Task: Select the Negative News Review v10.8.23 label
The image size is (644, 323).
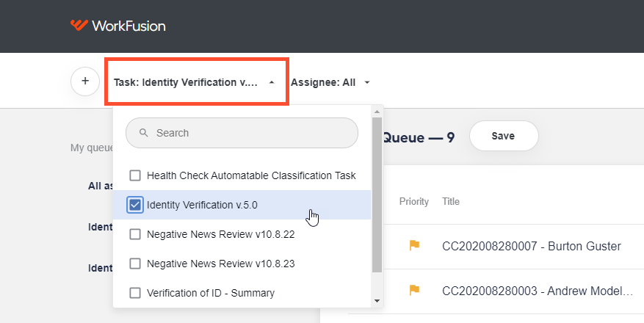Action: (x=220, y=264)
